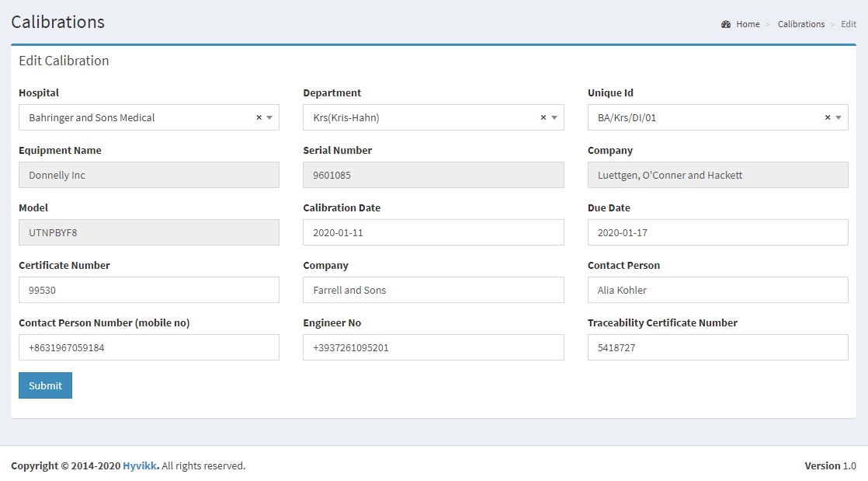Select the Due Date field
The image size is (868, 481).
(717, 232)
